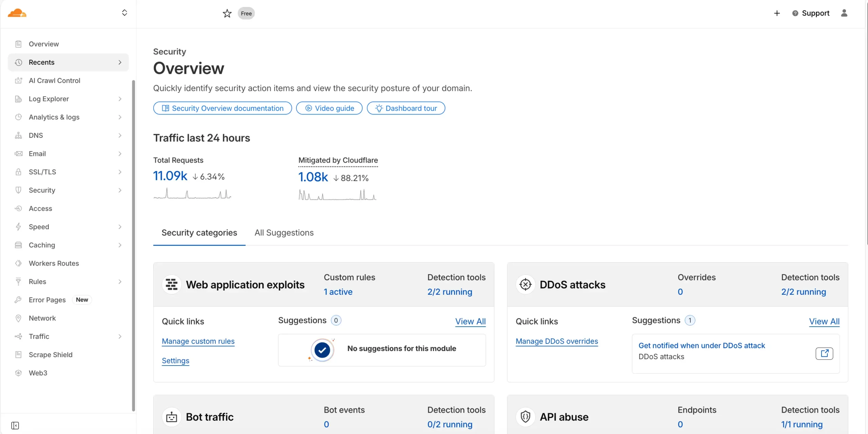This screenshot has height=434, width=868.
Task: Click the Caching sidebar icon
Action: point(18,245)
